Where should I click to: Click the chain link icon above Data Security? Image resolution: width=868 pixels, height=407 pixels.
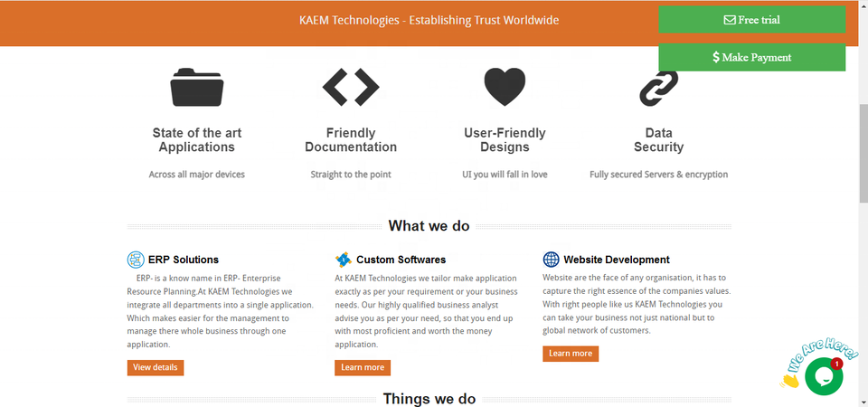(658, 88)
